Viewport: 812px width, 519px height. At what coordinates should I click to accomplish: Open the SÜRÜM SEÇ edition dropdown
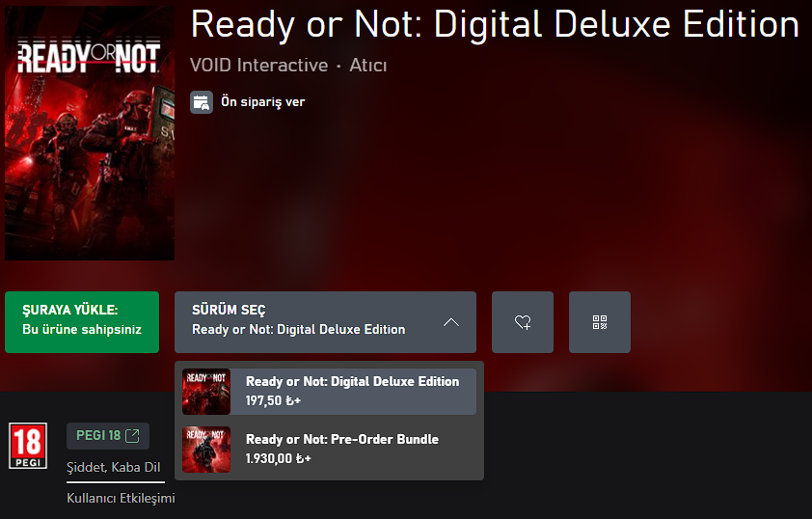pyautogui.click(x=325, y=322)
